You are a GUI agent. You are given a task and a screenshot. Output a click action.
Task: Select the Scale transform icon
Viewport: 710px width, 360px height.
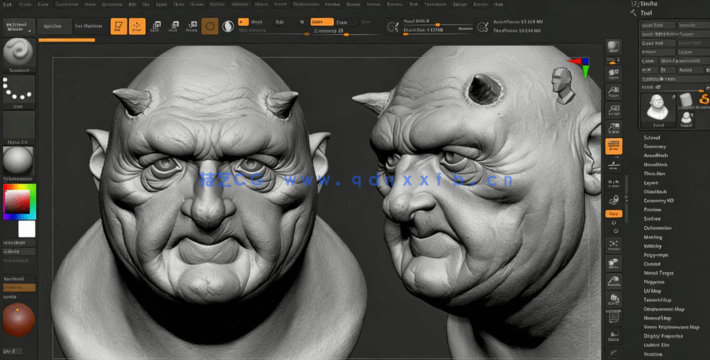(x=173, y=26)
